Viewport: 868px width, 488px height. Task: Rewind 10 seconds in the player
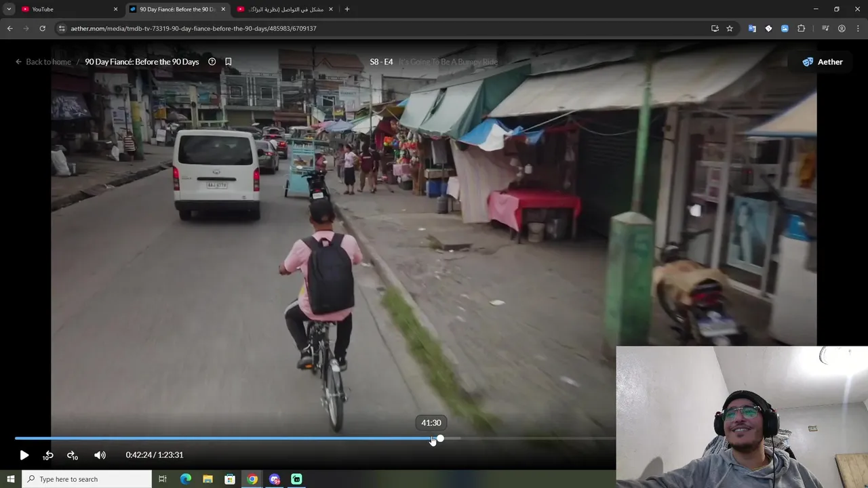[x=48, y=455]
